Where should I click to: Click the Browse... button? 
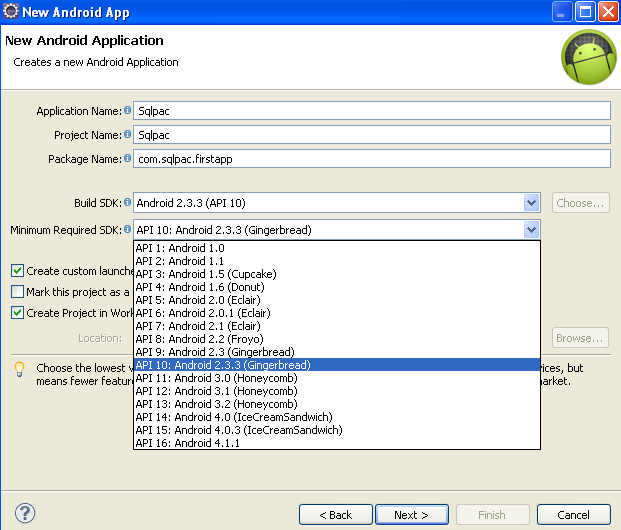pos(580,338)
